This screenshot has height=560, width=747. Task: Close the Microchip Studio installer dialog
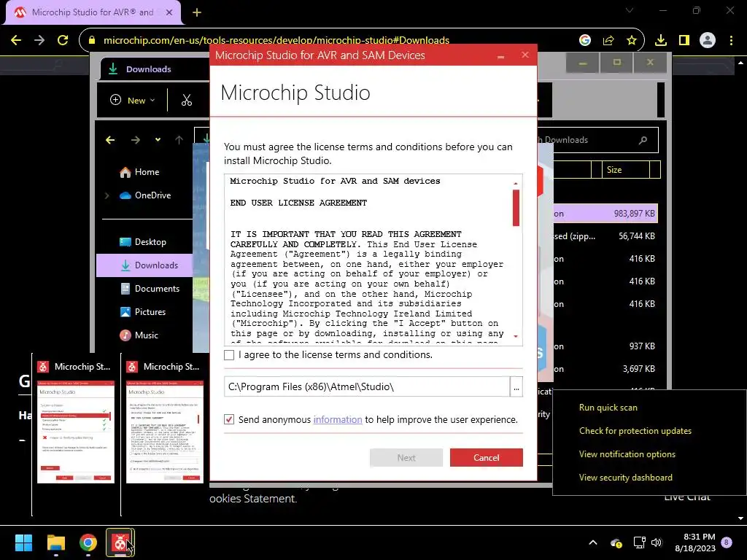[x=525, y=55]
